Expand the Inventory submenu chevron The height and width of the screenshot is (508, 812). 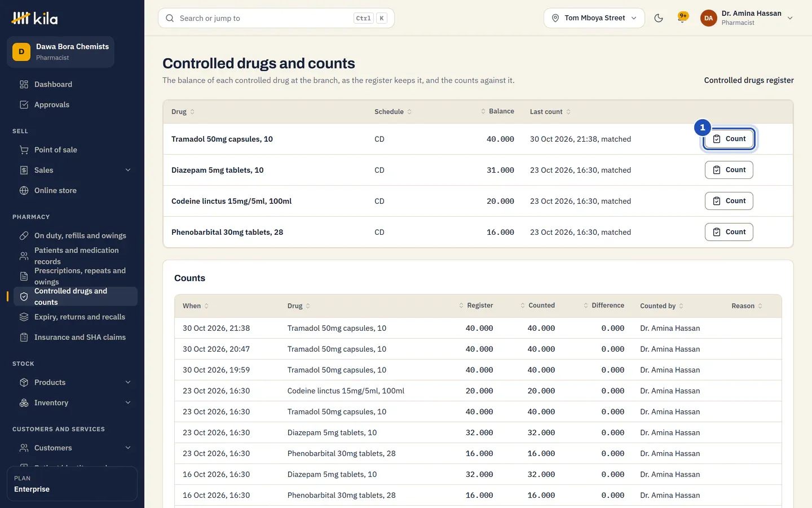pos(128,402)
